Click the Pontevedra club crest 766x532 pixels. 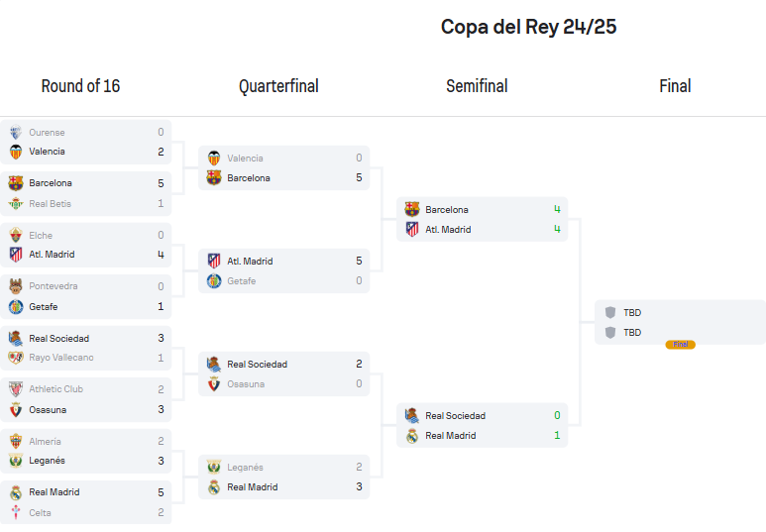coord(16,285)
